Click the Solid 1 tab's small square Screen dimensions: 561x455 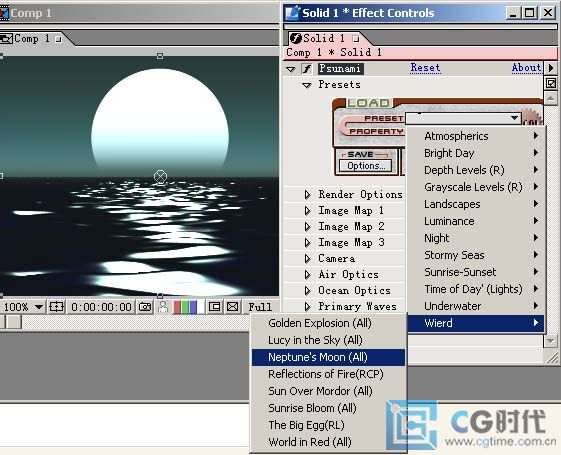pyautogui.click(x=356, y=39)
